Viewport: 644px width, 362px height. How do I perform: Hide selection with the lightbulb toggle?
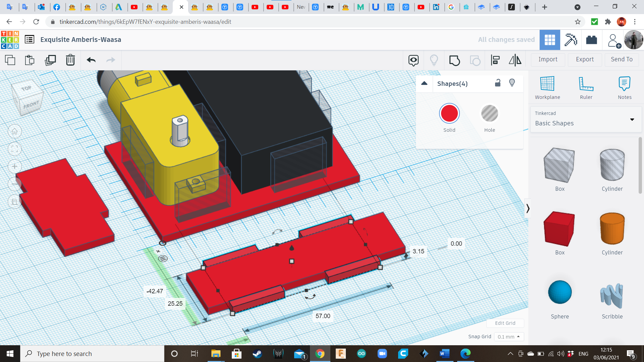click(512, 83)
